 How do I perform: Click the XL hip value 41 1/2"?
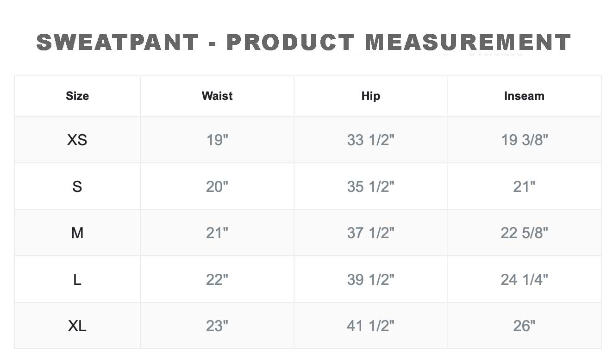tap(370, 326)
